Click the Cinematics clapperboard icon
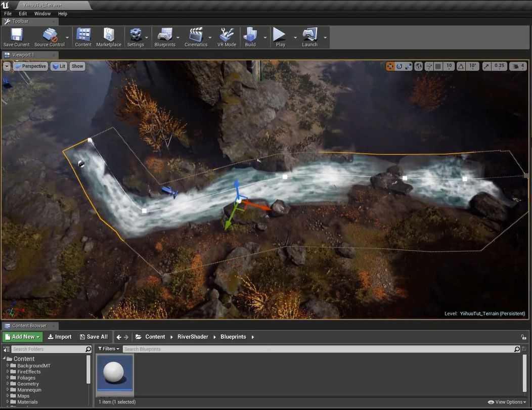 196,37
